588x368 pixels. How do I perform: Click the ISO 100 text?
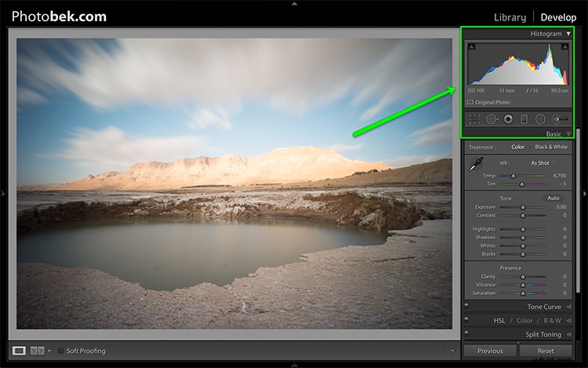pyautogui.click(x=476, y=91)
